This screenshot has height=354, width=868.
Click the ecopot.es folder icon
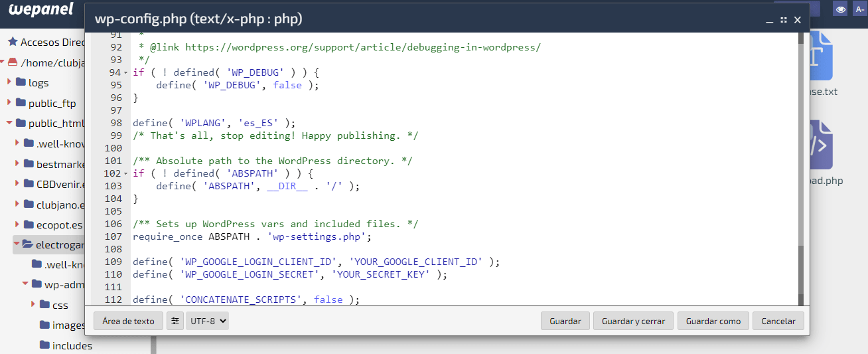tap(29, 224)
